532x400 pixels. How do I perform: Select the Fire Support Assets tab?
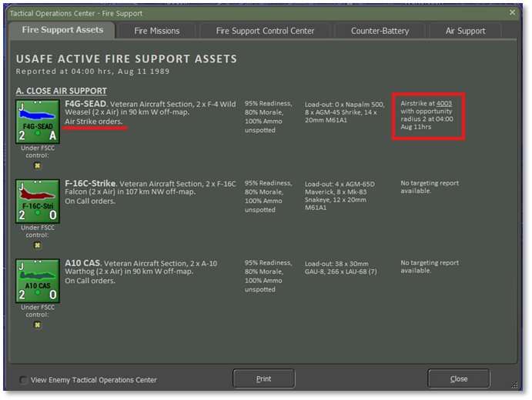(63, 31)
